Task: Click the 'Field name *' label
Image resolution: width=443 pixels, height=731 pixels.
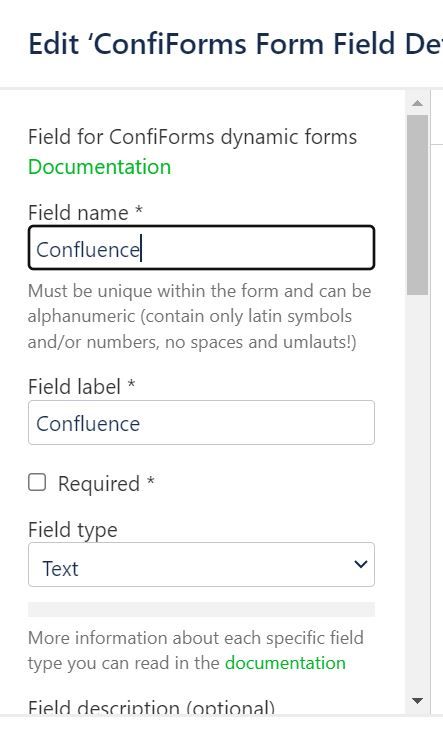Action: [85, 213]
